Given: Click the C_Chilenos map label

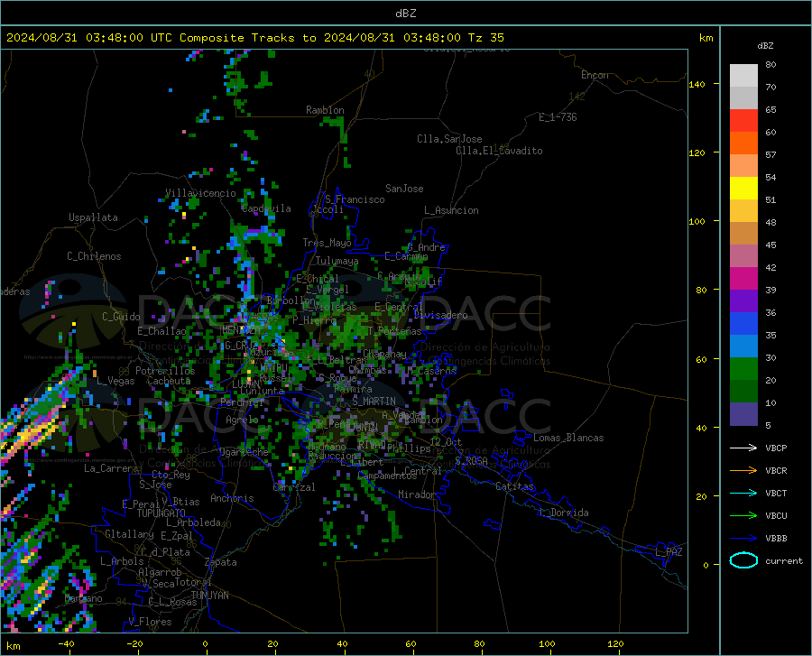Looking at the screenshot, I should tap(94, 256).
